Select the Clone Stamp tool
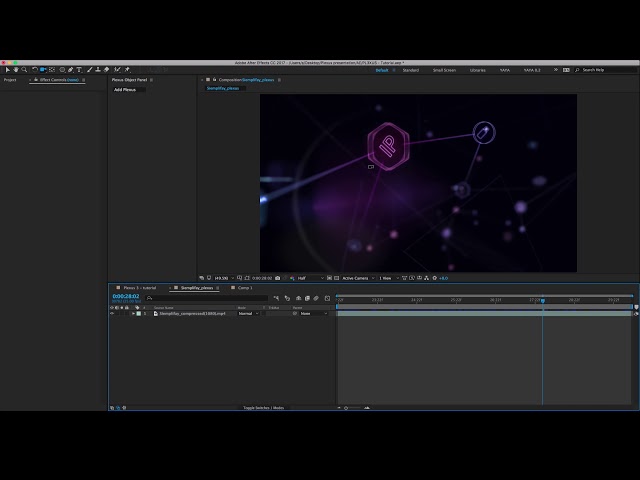640x480 pixels. 98,70
